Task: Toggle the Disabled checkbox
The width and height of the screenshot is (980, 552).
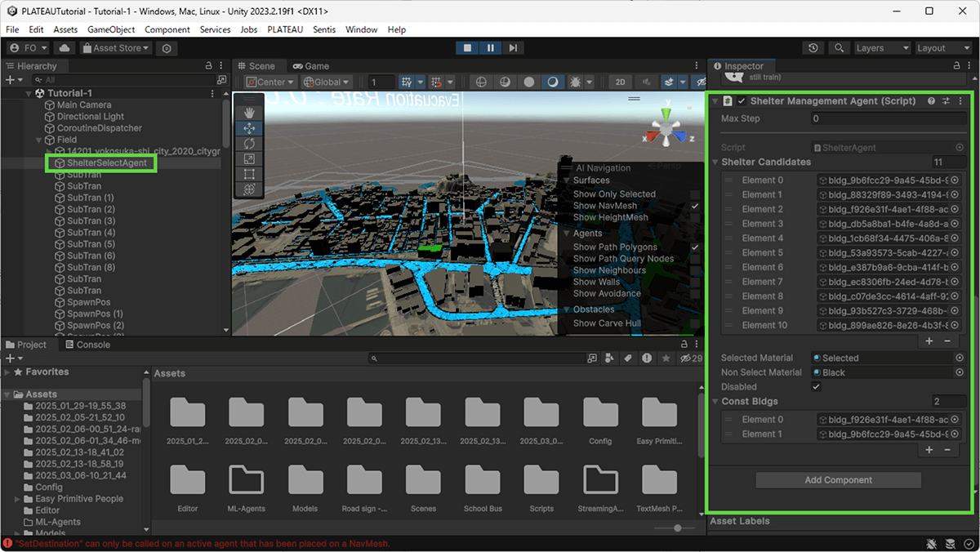Action: (816, 387)
